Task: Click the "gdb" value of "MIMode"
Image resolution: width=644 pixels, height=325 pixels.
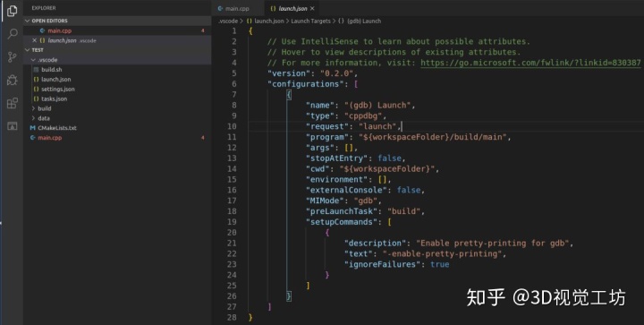Action: pos(365,201)
